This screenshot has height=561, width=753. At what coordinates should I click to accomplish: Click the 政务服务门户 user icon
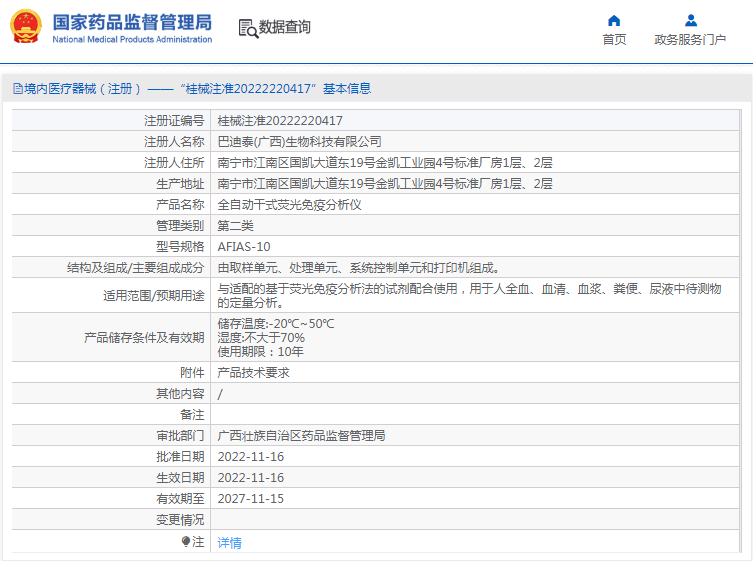point(691,21)
